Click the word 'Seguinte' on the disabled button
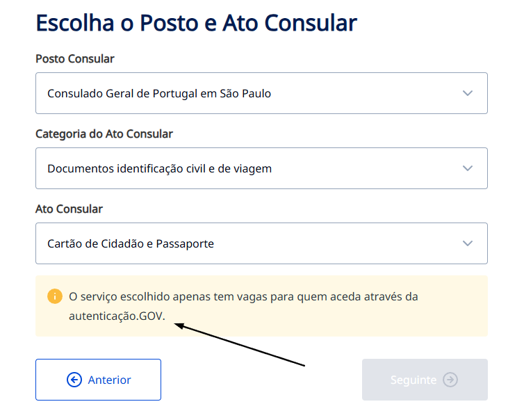Image resolution: width=524 pixels, height=420 pixels. 413,380
